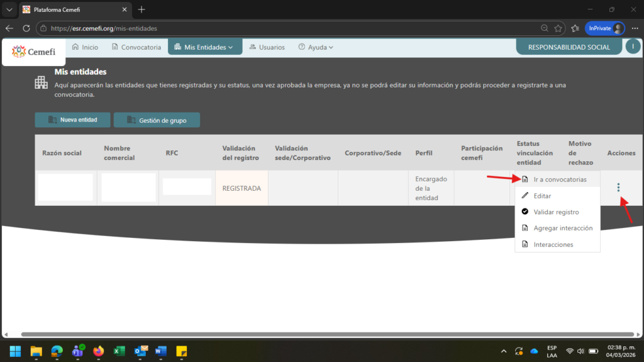Open Firefox from the taskbar
644x362 pixels.
98,351
